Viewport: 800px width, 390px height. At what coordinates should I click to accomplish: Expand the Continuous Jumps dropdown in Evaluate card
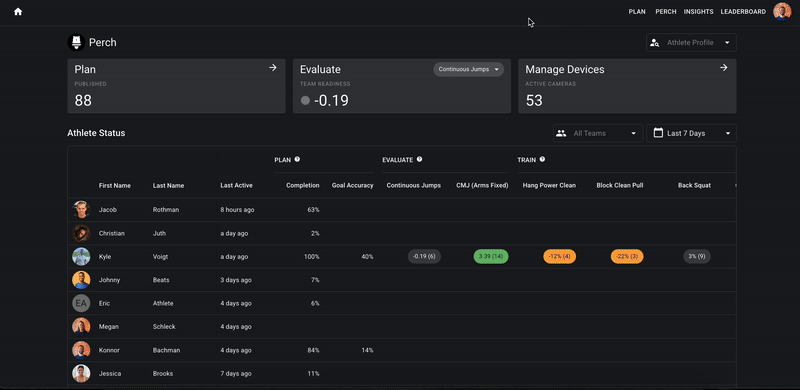[468, 69]
